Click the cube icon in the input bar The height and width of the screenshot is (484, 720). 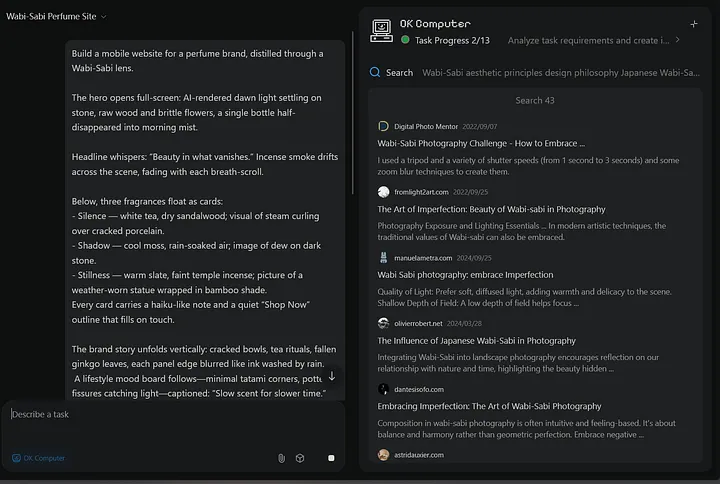tap(299, 458)
